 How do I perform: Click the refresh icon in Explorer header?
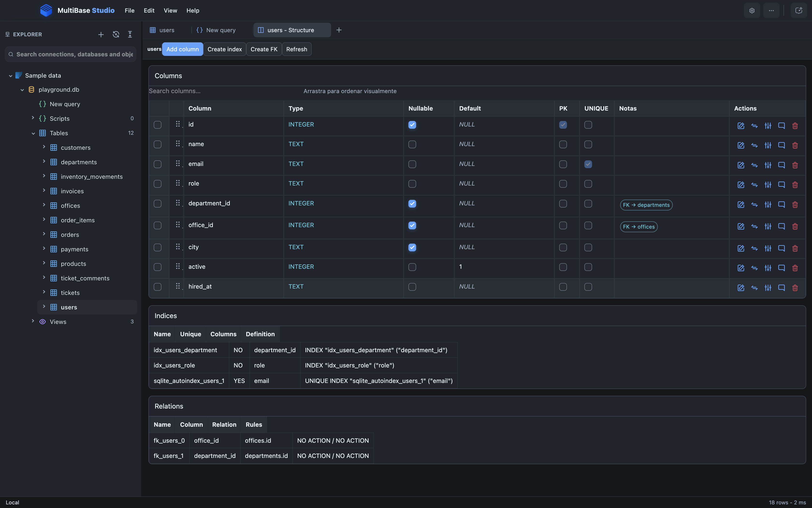pos(116,34)
